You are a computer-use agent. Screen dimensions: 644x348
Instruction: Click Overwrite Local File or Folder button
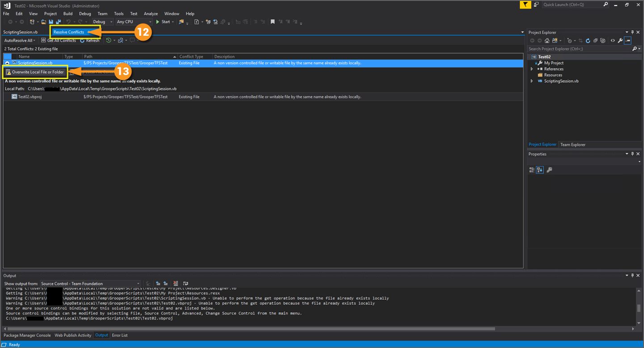coord(35,72)
